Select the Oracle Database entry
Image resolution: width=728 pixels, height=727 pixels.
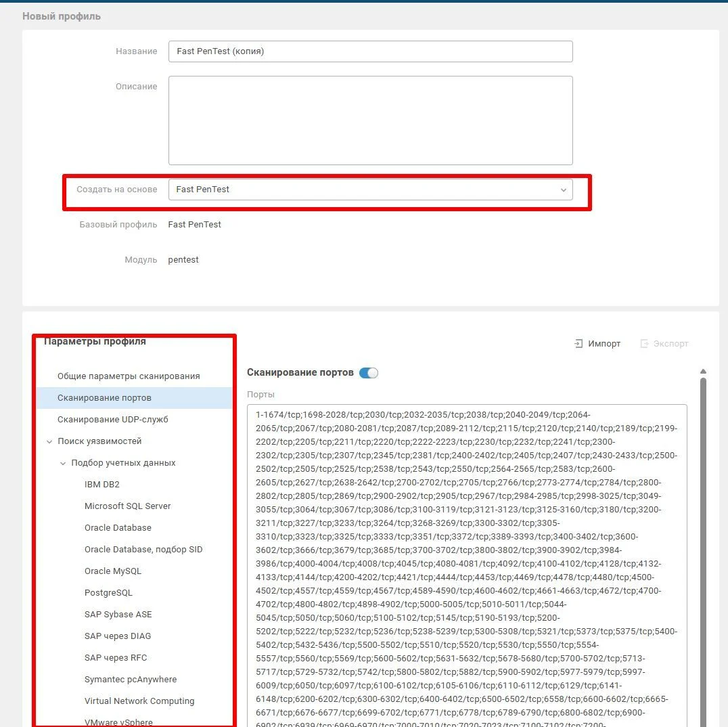click(118, 528)
